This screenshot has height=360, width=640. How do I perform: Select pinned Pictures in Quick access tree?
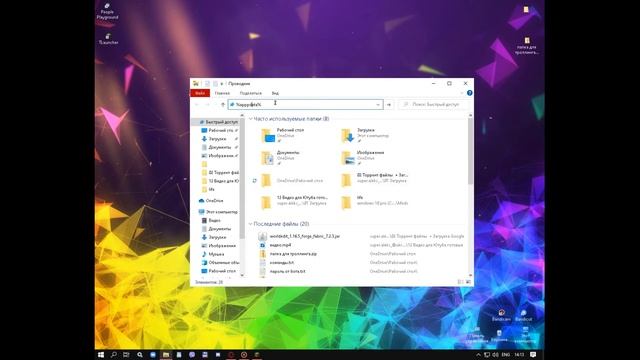(x=218, y=156)
